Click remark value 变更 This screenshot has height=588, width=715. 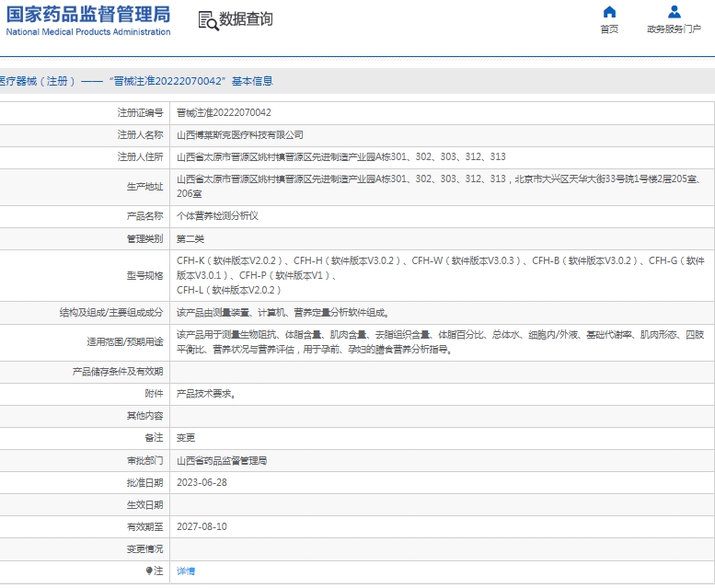186,438
